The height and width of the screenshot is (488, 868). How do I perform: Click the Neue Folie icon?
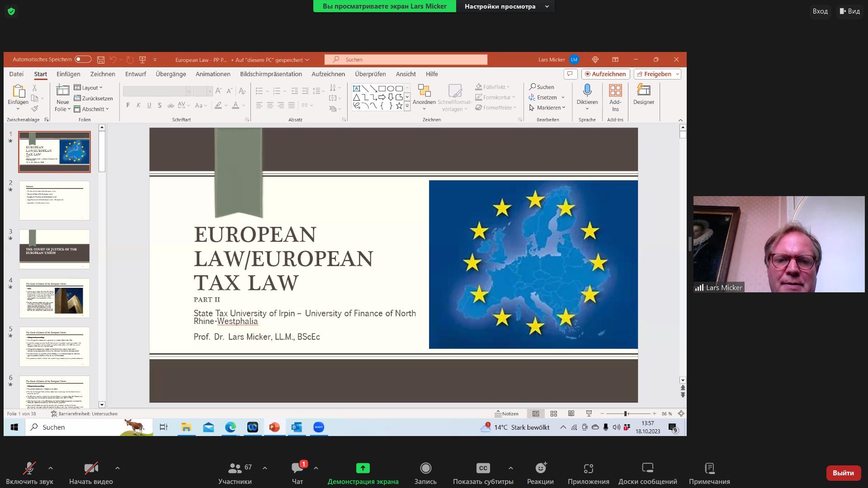62,90
